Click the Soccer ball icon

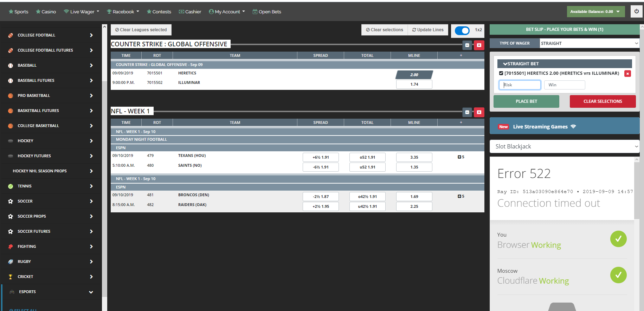11,201
